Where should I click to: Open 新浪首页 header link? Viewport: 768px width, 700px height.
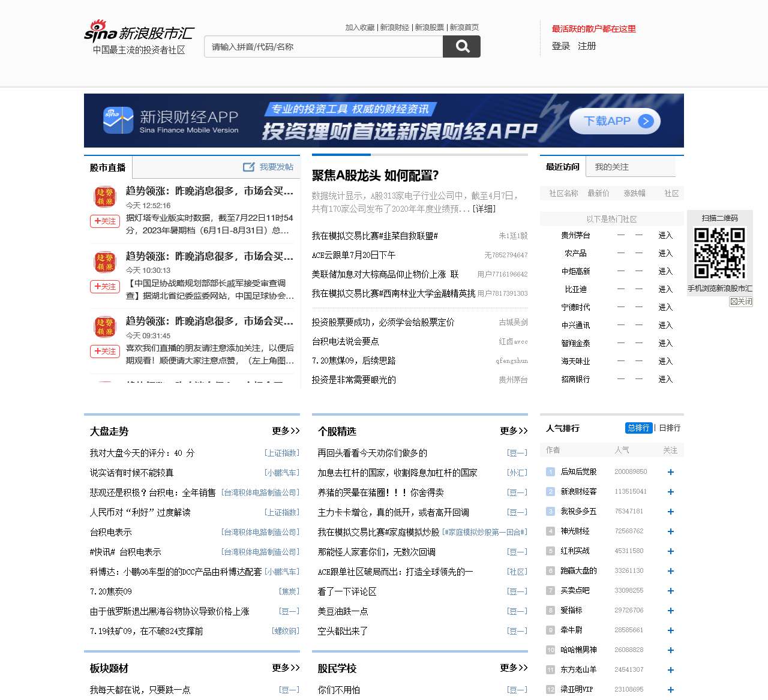(x=464, y=28)
